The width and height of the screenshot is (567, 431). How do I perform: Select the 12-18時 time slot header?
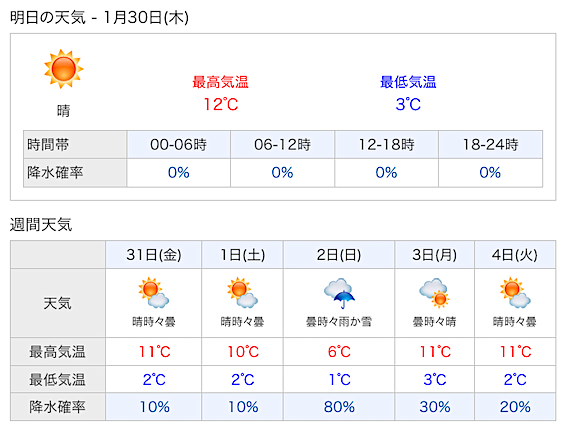386,145
